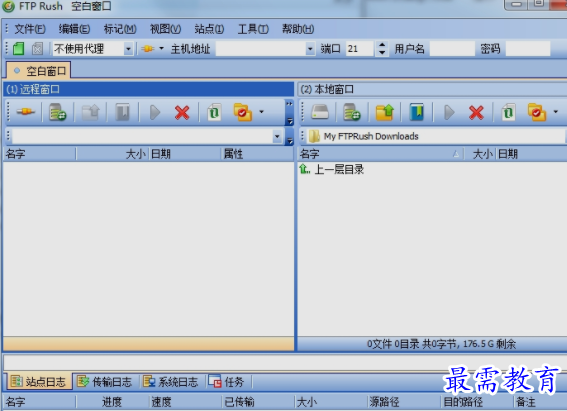Click local pane site manager icon

tap(352, 112)
